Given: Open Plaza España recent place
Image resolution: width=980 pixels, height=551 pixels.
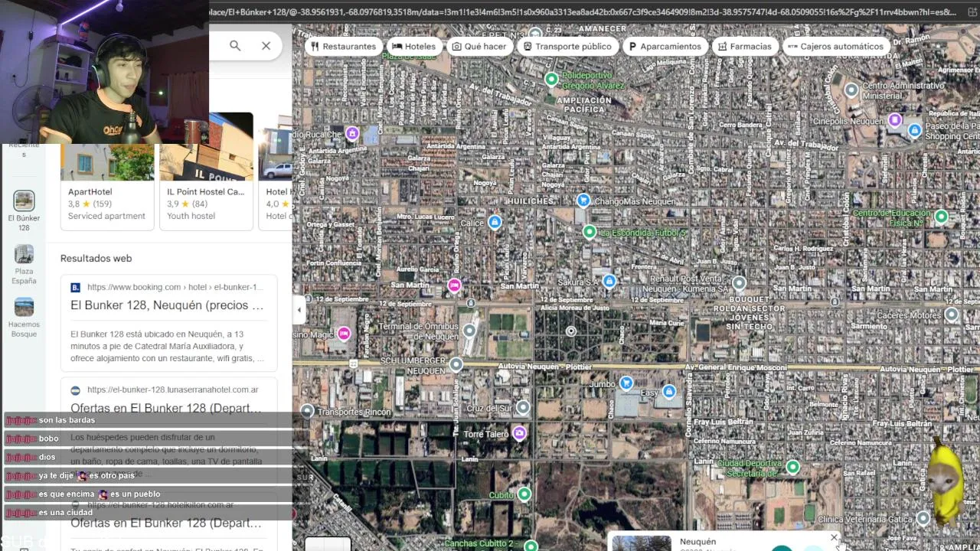Looking at the screenshot, I should pyautogui.click(x=24, y=265).
